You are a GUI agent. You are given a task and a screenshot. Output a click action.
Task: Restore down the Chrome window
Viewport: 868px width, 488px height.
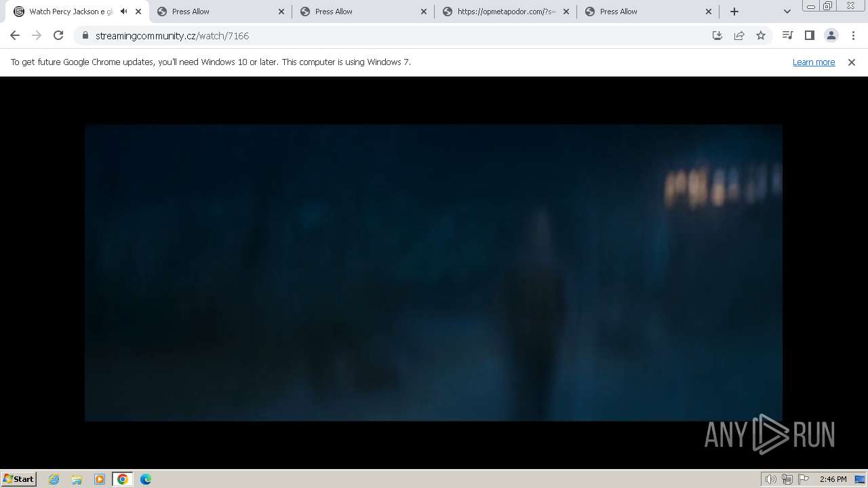click(828, 5)
